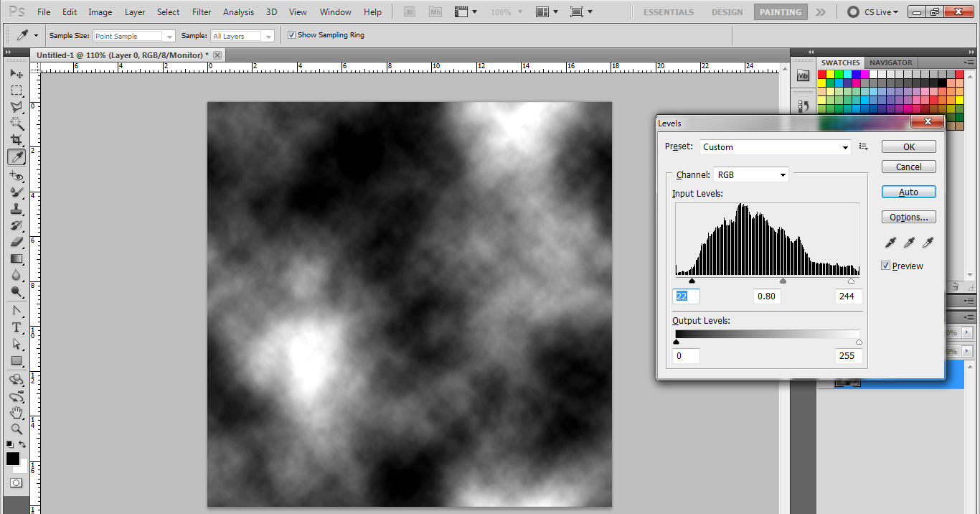Open the File menu
The image size is (980, 514).
tap(44, 12)
